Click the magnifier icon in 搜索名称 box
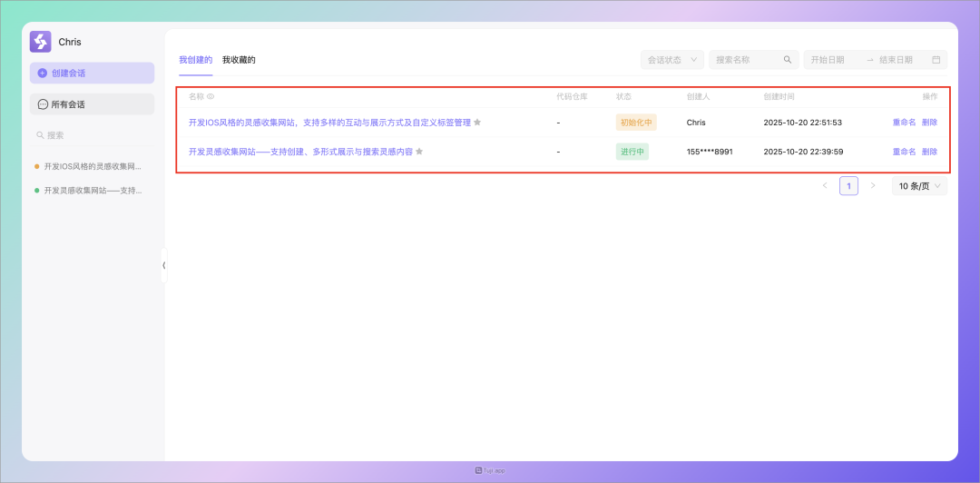The width and height of the screenshot is (980, 483). click(x=788, y=60)
